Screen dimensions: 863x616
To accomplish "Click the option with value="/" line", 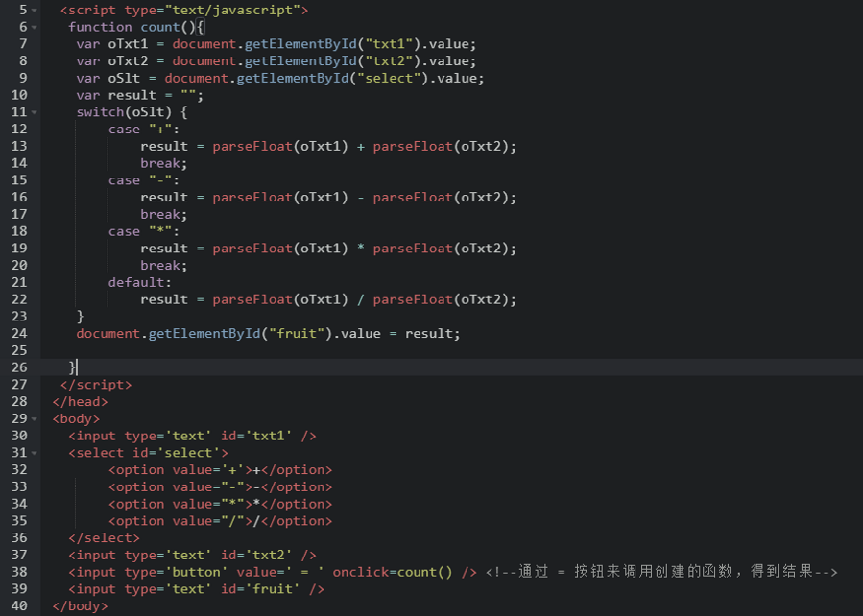I will [x=220, y=521].
